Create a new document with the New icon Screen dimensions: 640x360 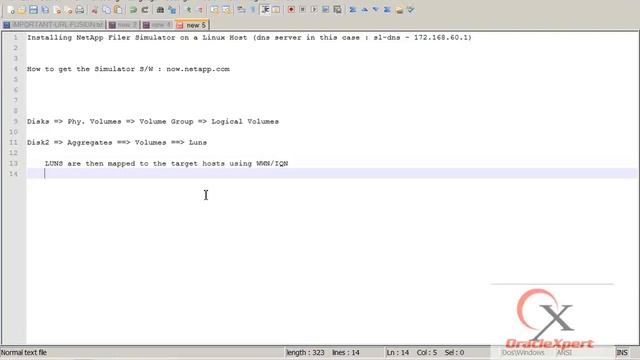(11, 10)
